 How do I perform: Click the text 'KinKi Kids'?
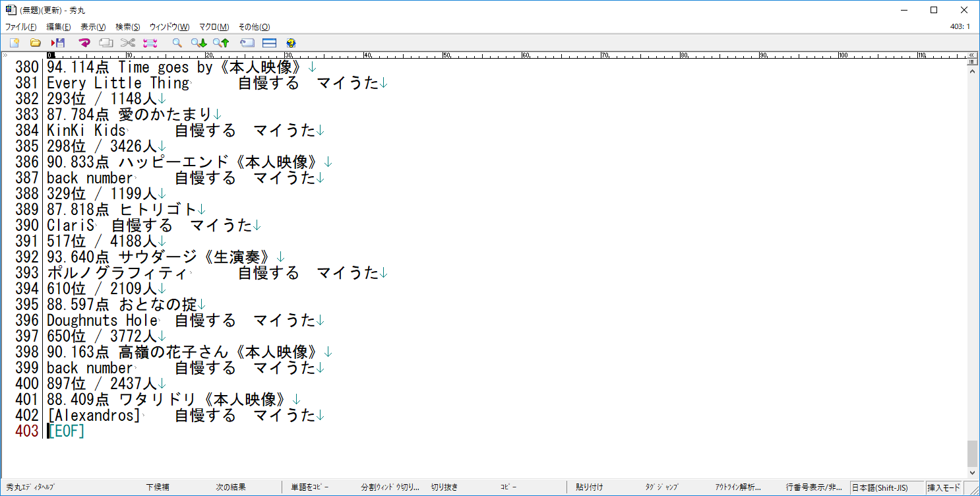86,131
